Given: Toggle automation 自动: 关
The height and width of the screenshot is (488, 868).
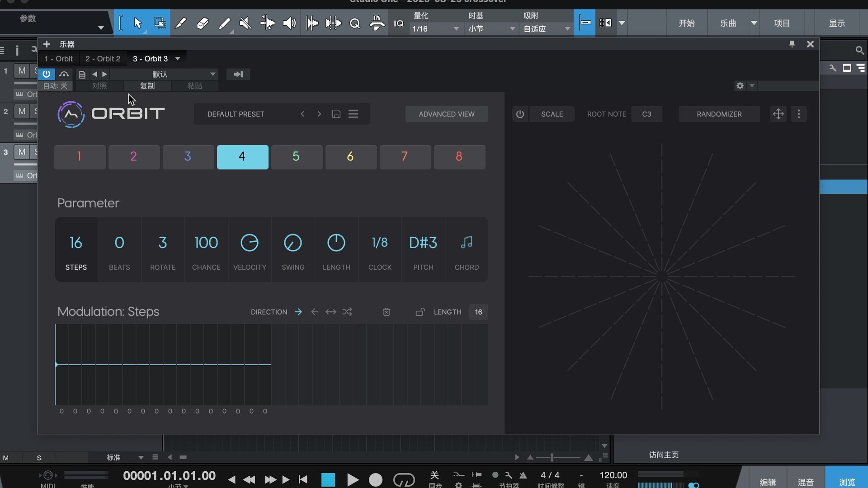Looking at the screenshot, I should pos(55,86).
